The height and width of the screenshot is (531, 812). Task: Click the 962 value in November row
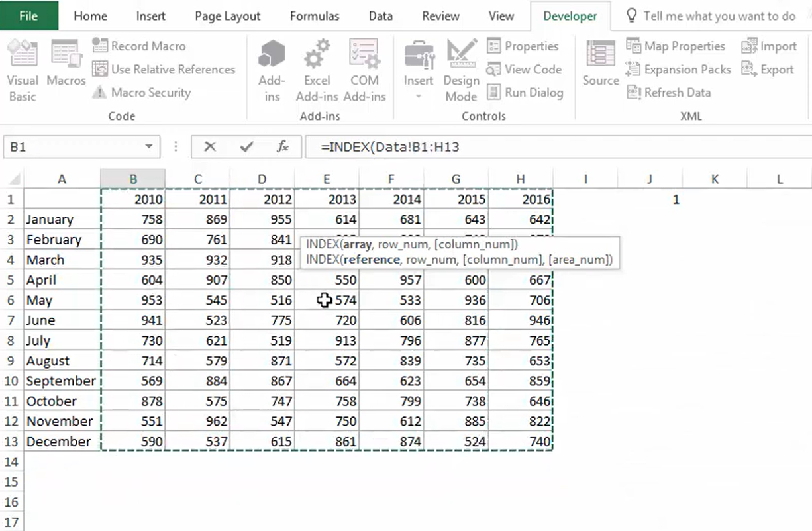click(197, 421)
